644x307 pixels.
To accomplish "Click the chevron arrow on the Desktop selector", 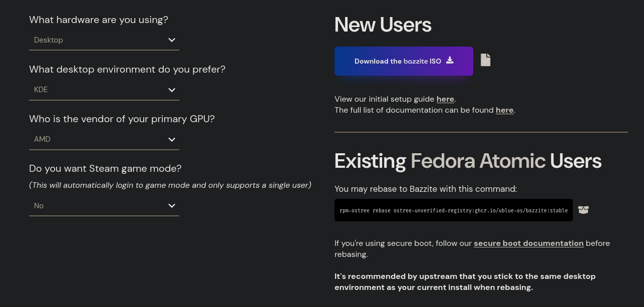I will (x=172, y=40).
